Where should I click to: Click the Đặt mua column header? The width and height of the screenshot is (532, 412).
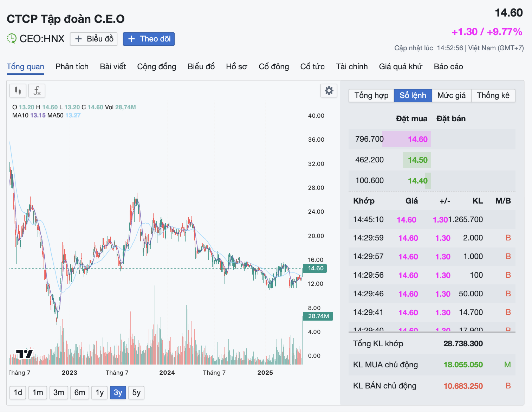(411, 119)
